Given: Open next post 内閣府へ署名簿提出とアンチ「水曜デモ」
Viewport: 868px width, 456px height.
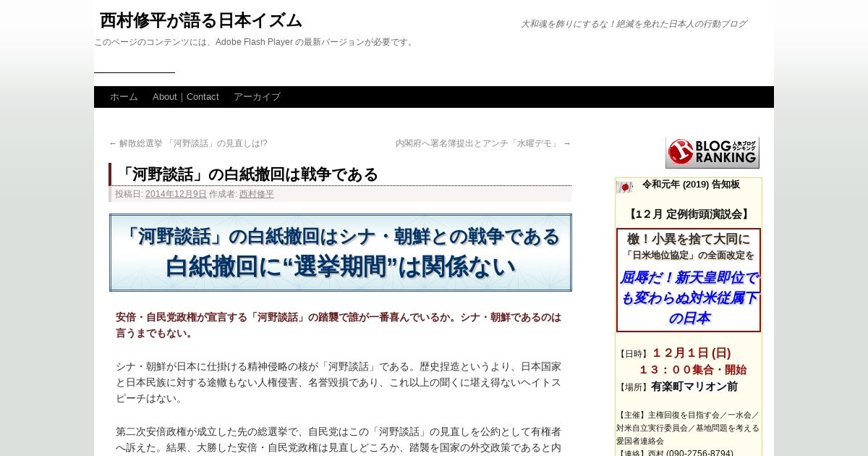Looking at the screenshot, I should point(483,143).
